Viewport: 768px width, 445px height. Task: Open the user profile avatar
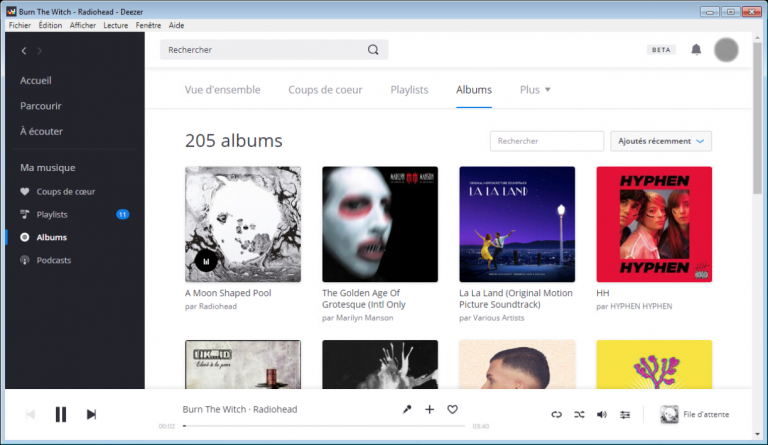coord(727,49)
